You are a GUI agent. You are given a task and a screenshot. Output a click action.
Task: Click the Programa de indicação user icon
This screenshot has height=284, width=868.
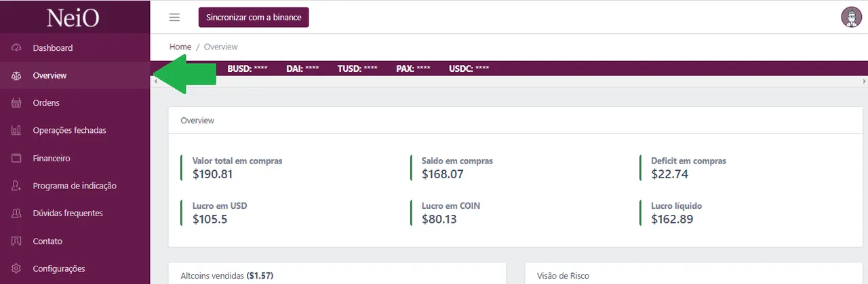click(x=16, y=186)
